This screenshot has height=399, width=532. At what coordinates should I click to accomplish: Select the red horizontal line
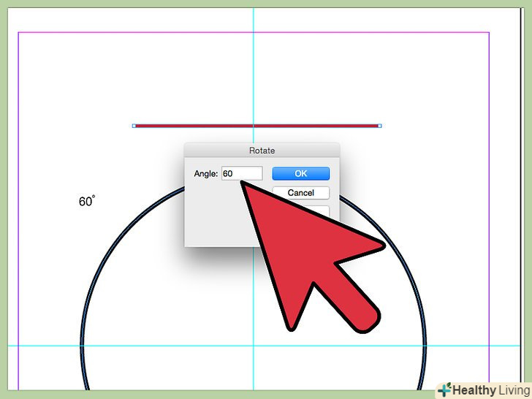coord(256,126)
